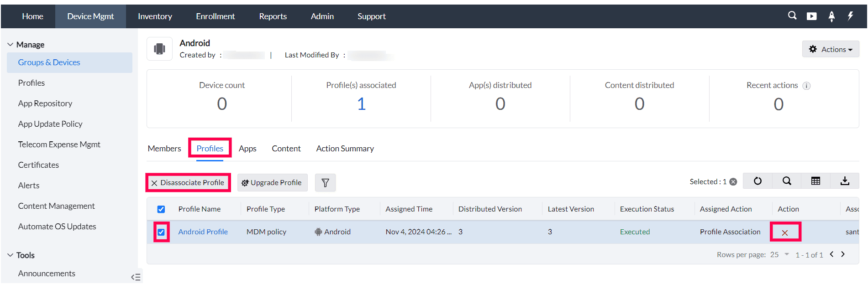Open the Android Profile link

coord(203,232)
